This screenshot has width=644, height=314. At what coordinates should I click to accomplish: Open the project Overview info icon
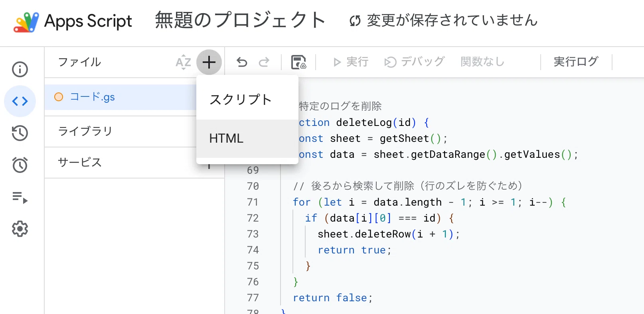tap(20, 69)
